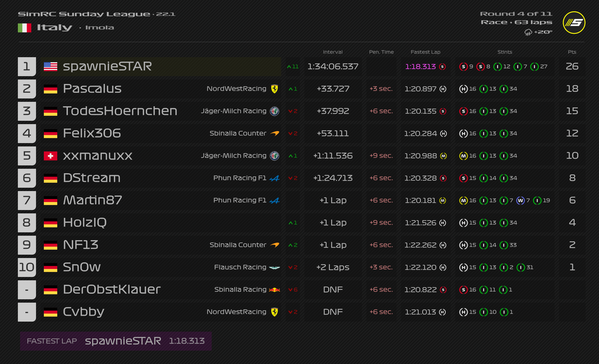Select the Stints column header
Screen dimensions: 599x364
(x=505, y=52)
